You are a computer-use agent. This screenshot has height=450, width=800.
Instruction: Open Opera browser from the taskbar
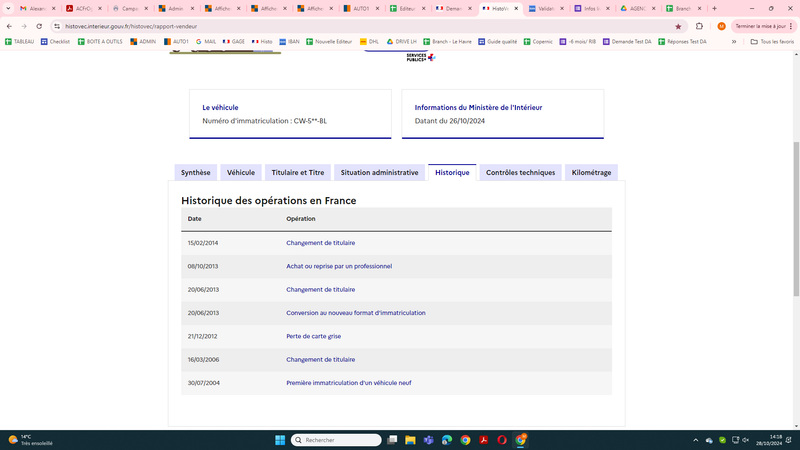pos(502,440)
